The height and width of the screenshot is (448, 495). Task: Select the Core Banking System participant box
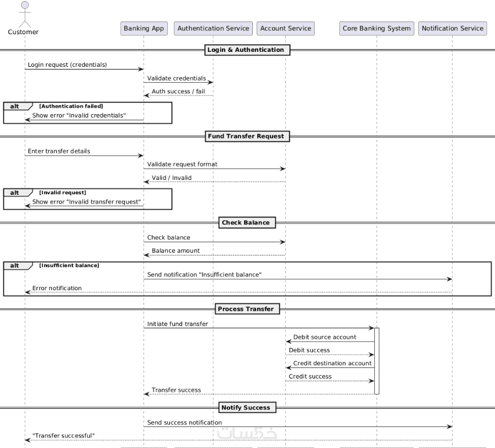[376, 29]
